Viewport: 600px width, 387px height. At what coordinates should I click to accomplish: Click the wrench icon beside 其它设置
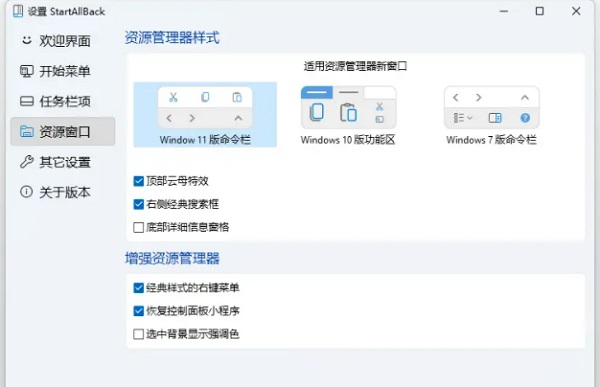tap(26, 162)
